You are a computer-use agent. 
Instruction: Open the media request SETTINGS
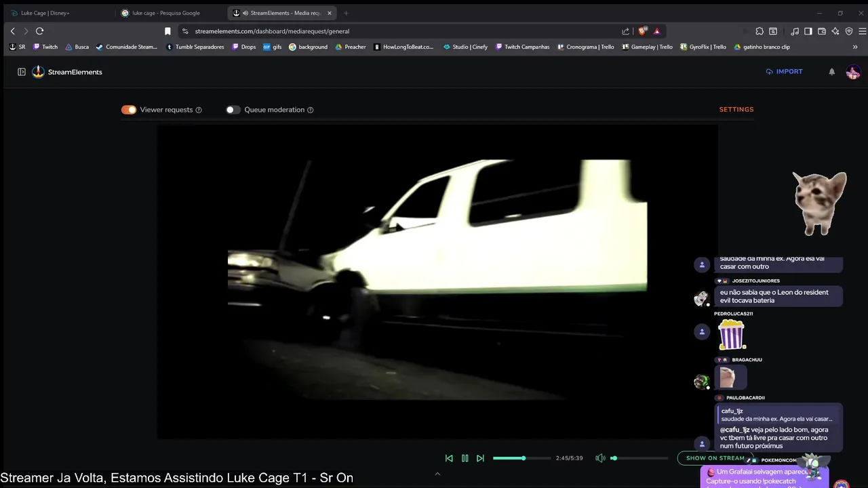click(736, 109)
